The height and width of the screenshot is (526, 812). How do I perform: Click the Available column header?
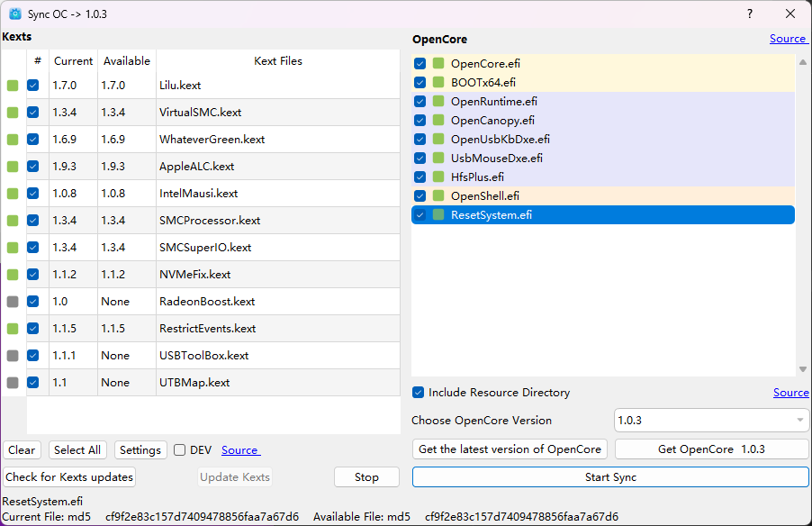[x=127, y=61]
